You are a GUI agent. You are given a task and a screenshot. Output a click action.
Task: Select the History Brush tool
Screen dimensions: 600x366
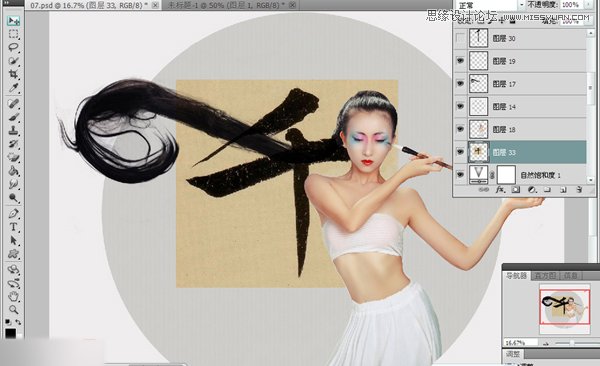click(x=14, y=144)
